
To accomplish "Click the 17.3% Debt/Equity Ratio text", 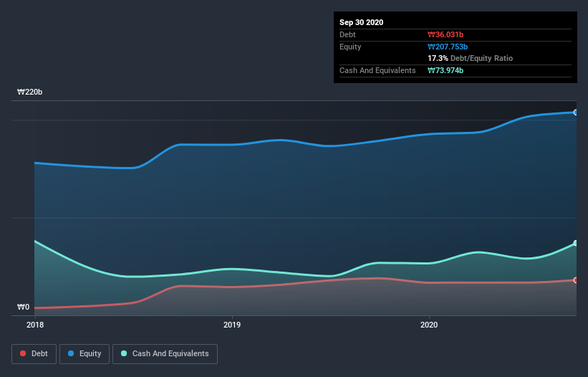I will click(x=470, y=58).
